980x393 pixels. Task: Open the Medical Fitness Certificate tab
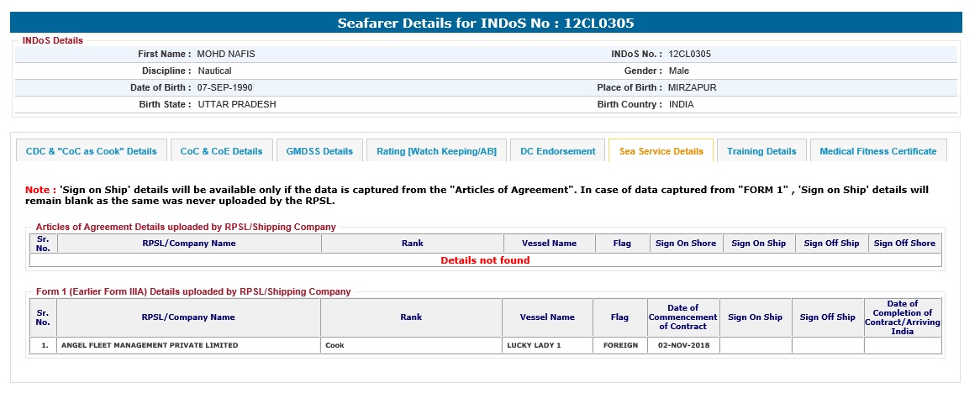click(x=877, y=151)
